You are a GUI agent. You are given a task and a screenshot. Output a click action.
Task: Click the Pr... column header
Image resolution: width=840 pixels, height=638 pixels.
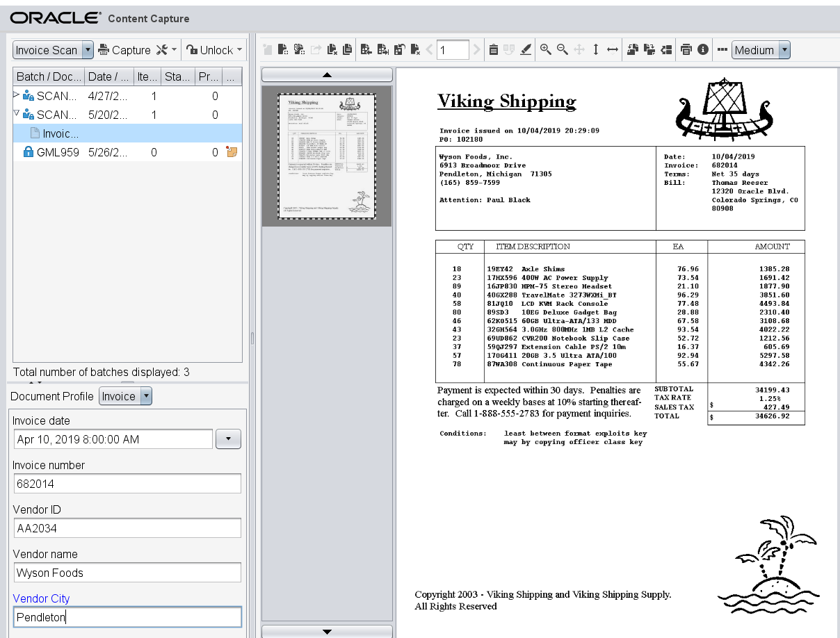click(x=208, y=76)
